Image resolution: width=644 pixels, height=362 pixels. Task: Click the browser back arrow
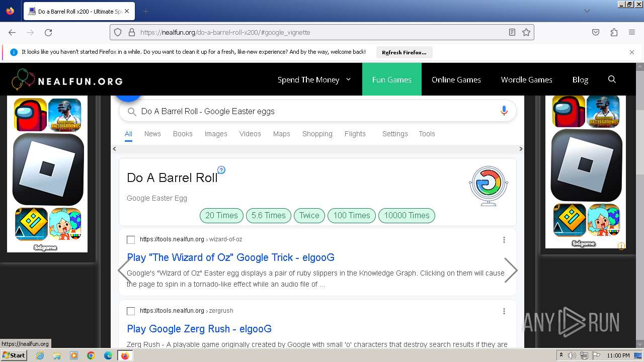coord(12,32)
